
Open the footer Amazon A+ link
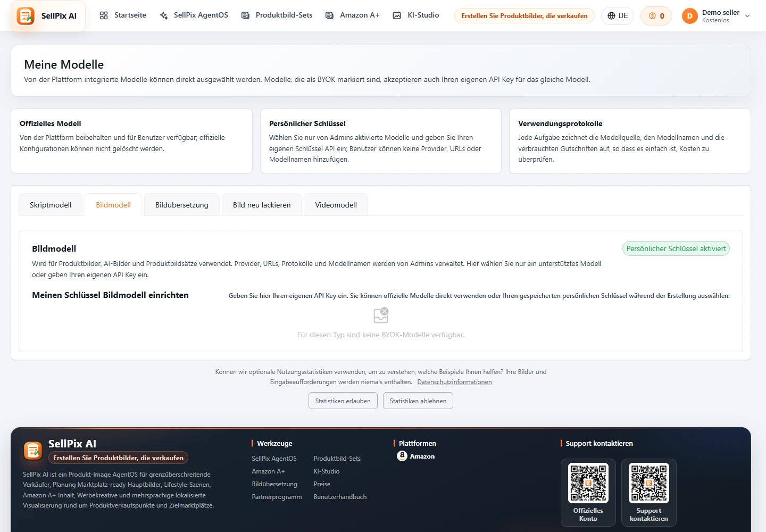coord(268,471)
